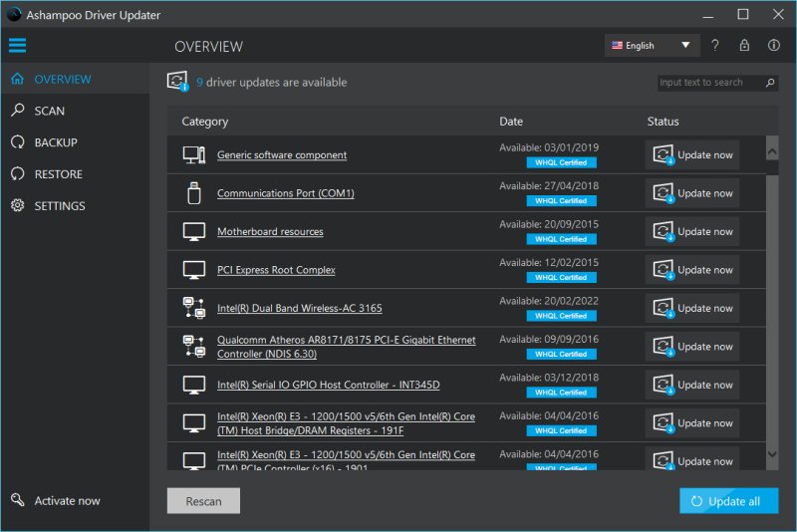Switch to the Scan section
The height and width of the screenshot is (532, 797).
click(49, 111)
